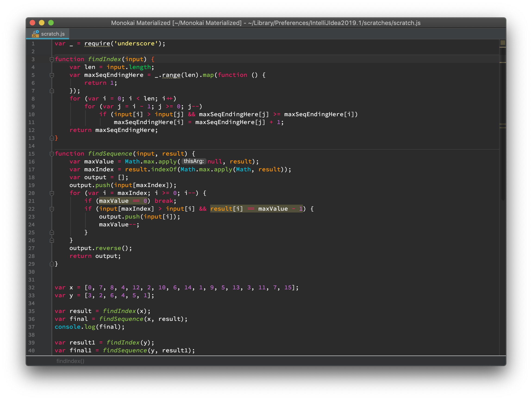The image size is (532, 400).
Task: Collapse the map callback fold on line 5
Action: pyautogui.click(x=52, y=75)
